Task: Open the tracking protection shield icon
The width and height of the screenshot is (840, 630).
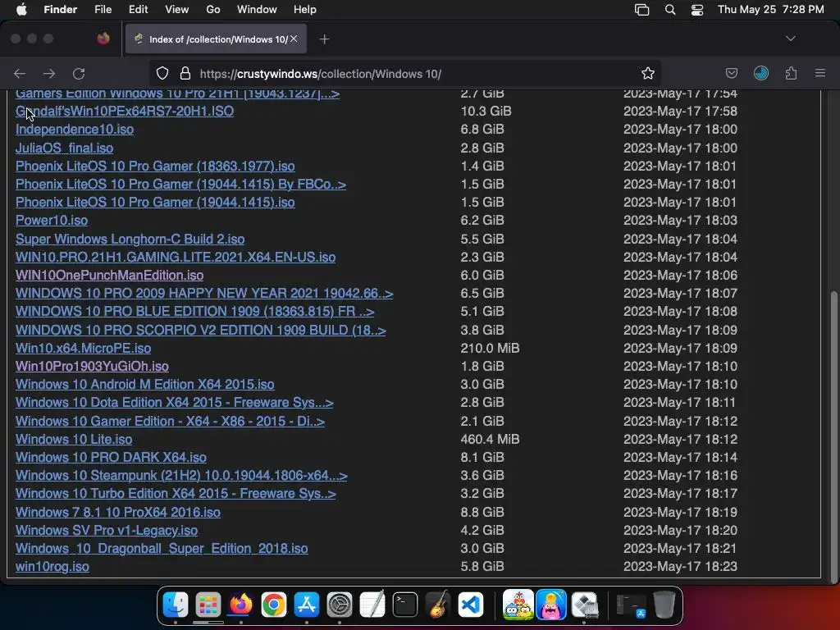Action: pos(162,73)
